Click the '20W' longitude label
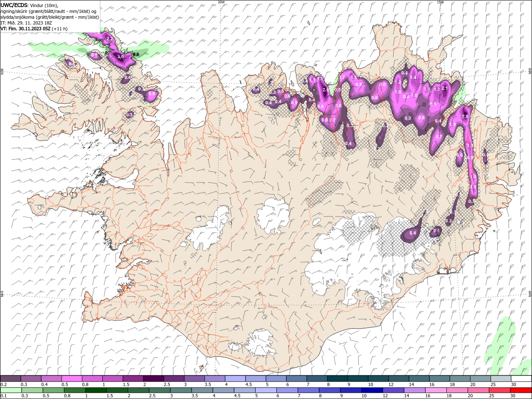This screenshot has height=399, width=532. [221, 2]
